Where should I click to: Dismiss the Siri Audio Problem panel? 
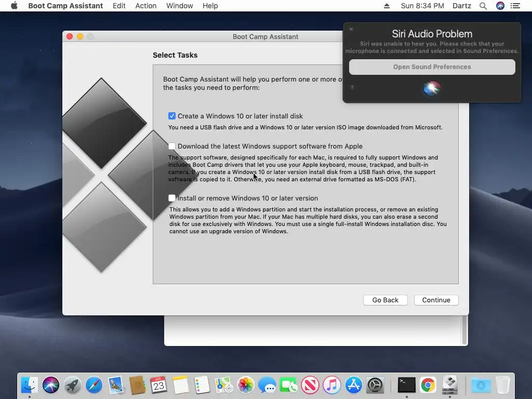(x=351, y=29)
